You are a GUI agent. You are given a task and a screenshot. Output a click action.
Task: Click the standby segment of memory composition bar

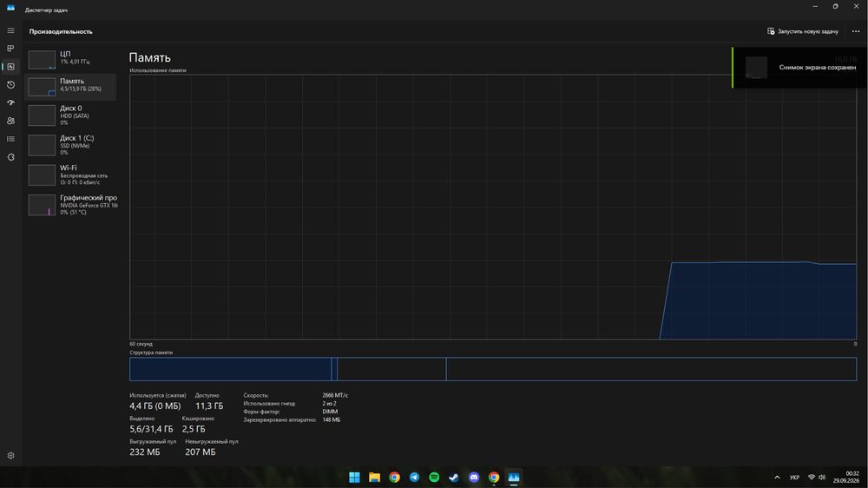click(x=391, y=369)
